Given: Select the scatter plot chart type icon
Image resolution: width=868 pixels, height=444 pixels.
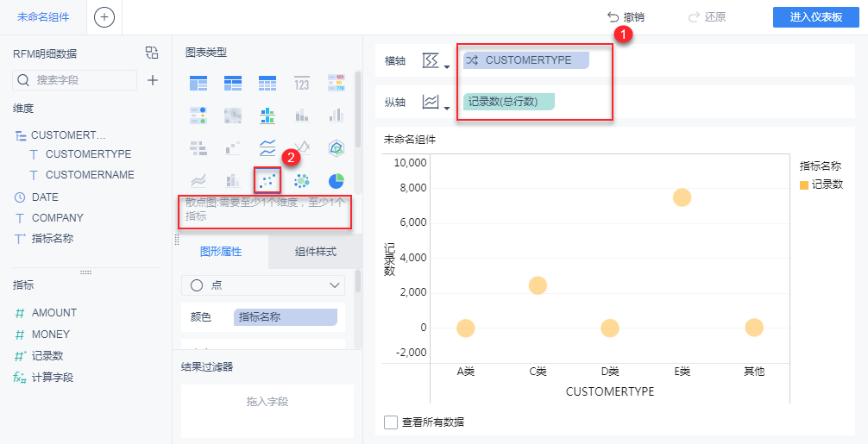Looking at the screenshot, I should click(267, 180).
